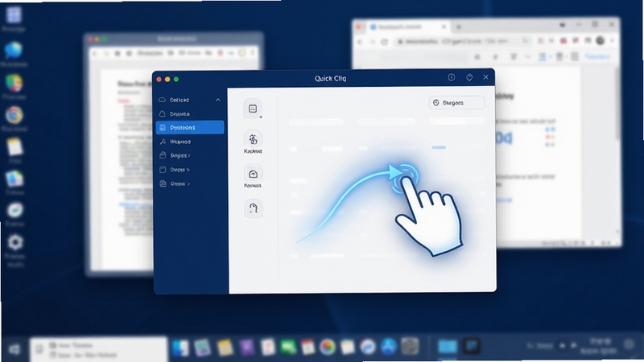
Task: Click the profile avatar in the background browser
Action: (x=601, y=41)
